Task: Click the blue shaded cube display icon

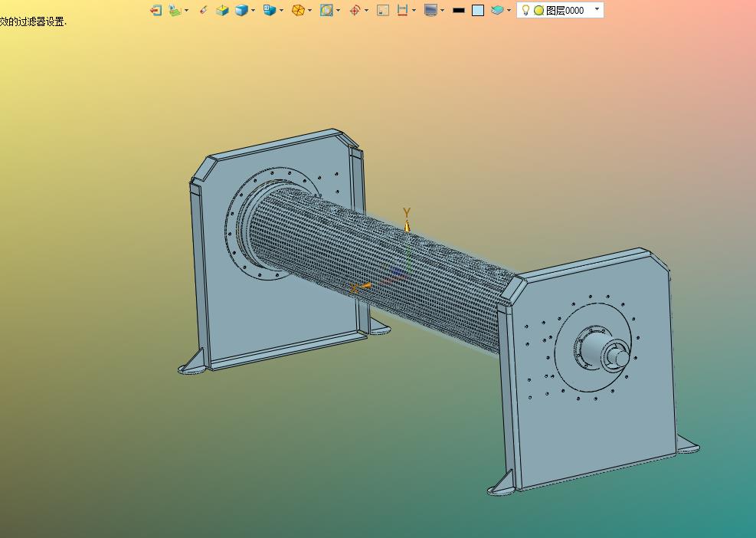Action: click(x=241, y=10)
